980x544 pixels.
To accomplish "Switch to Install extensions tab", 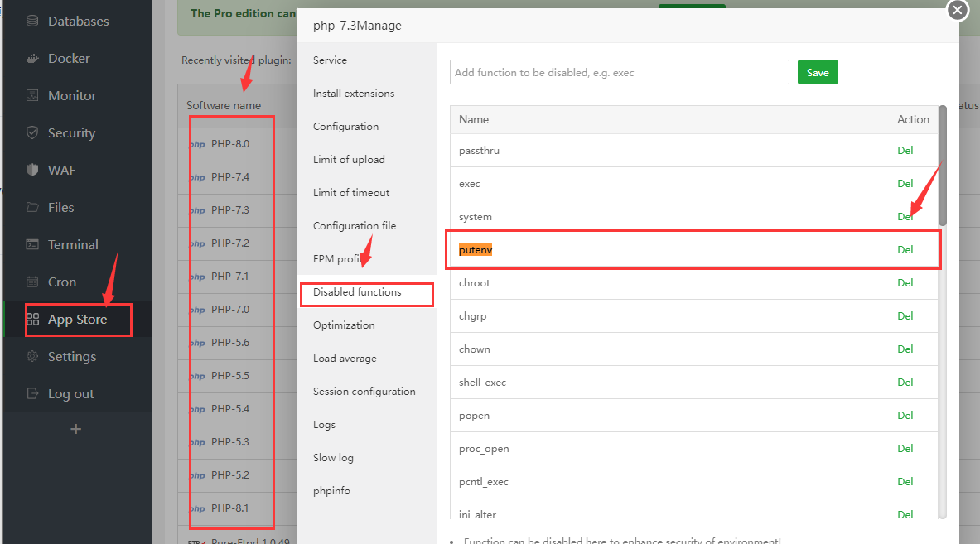I will (354, 94).
